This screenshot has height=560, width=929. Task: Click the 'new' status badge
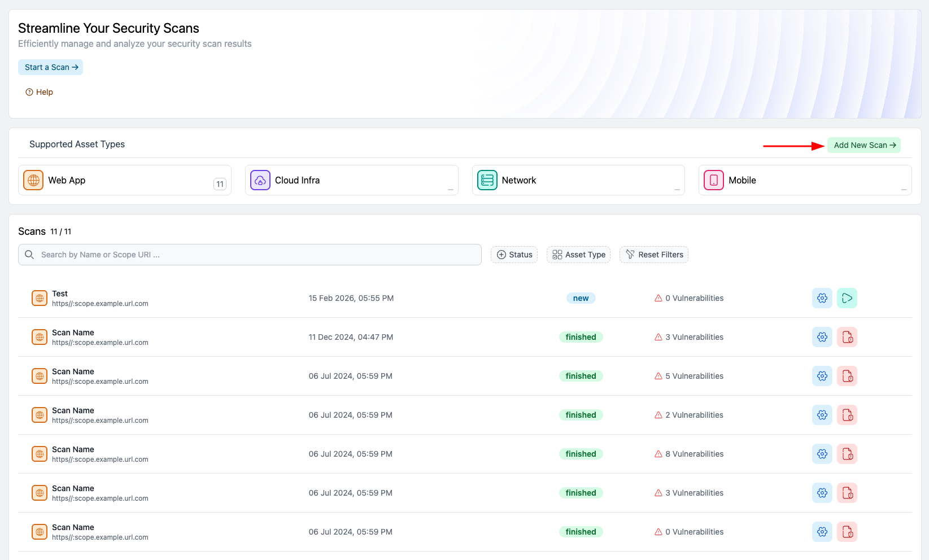[x=581, y=298]
